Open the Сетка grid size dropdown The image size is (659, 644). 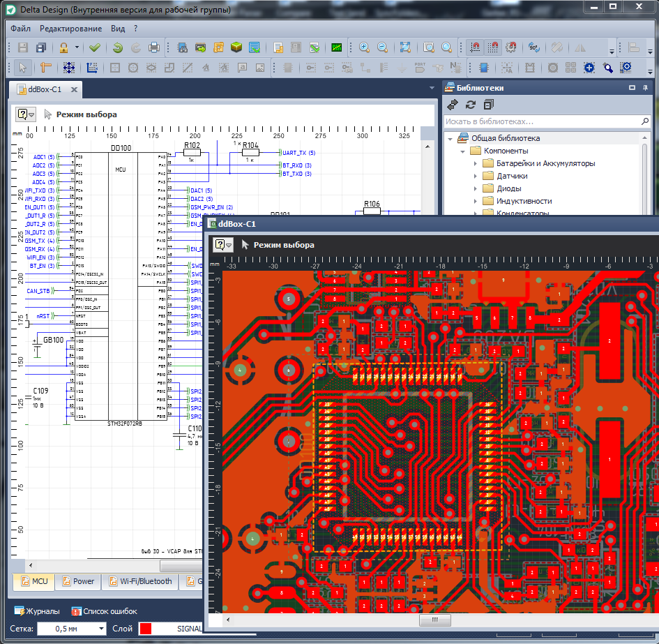point(101,629)
